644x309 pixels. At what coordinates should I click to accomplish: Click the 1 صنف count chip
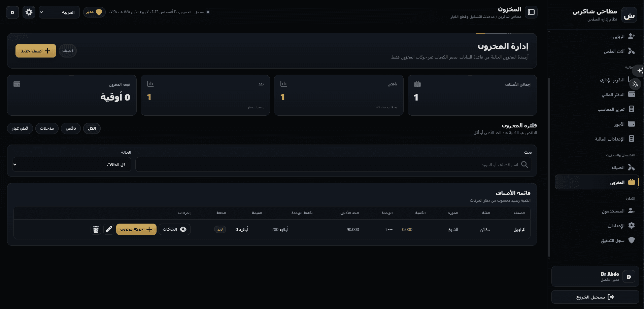click(68, 51)
